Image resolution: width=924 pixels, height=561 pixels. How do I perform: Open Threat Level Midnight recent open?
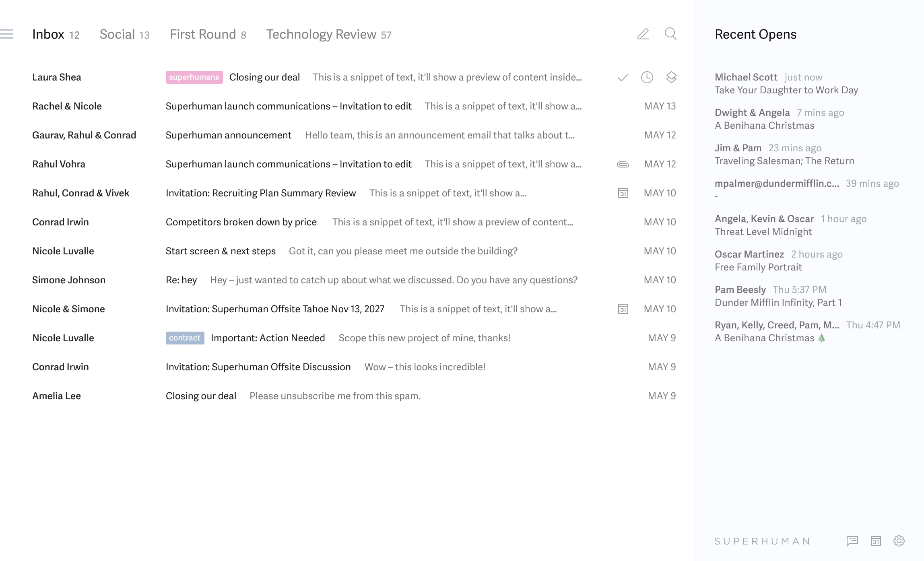pyautogui.click(x=791, y=225)
